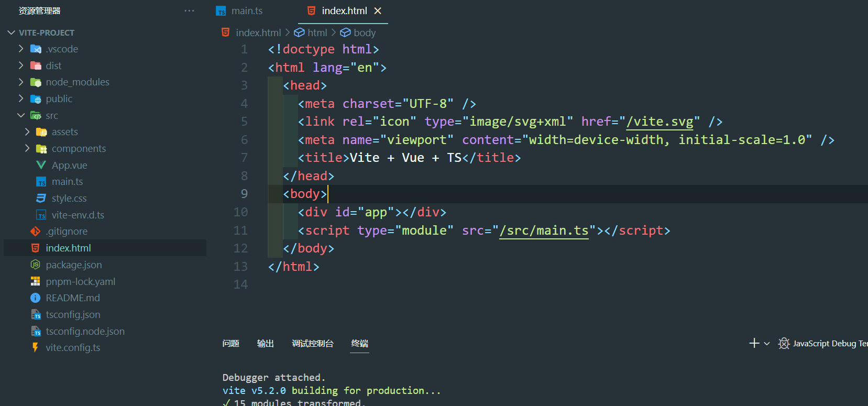Click the TS icon beside vite-env.d.ts
This screenshot has height=406, width=868.
pos(41,215)
